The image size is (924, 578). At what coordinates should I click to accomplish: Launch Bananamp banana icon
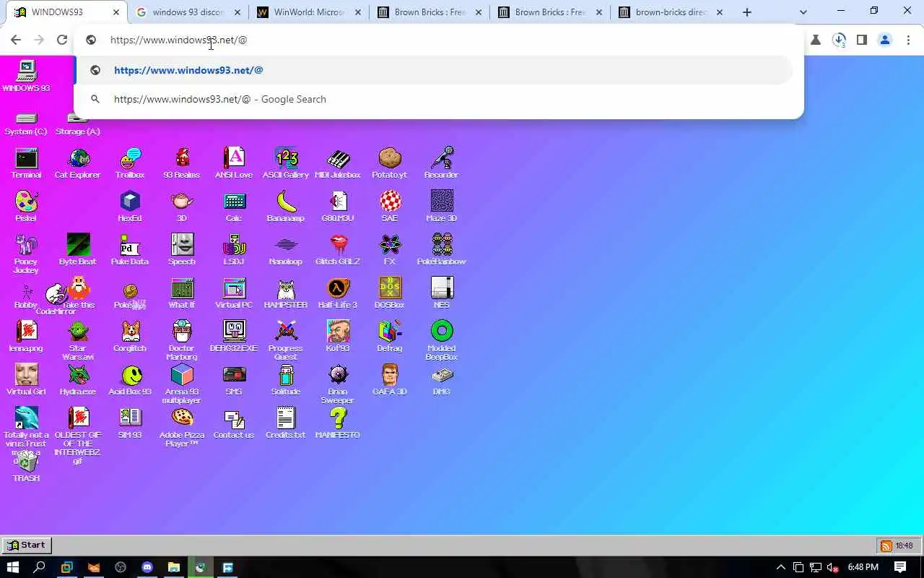pyautogui.click(x=286, y=207)
